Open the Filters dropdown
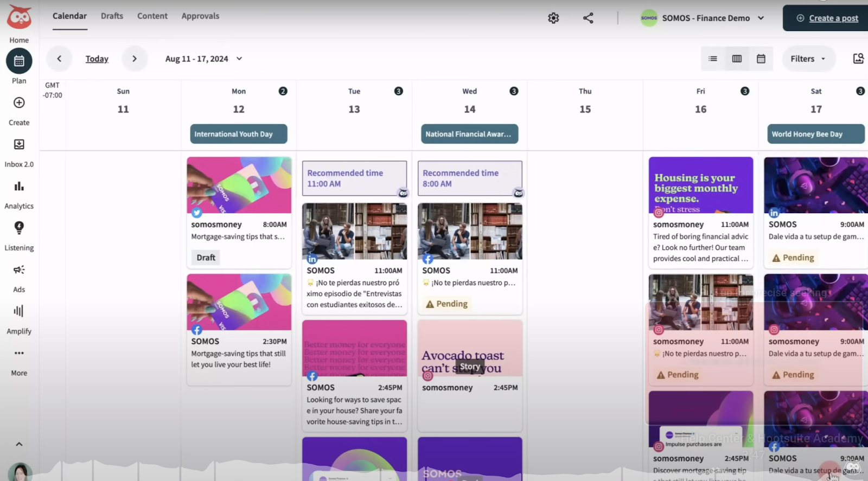The image size is (868, 481). 808,59
